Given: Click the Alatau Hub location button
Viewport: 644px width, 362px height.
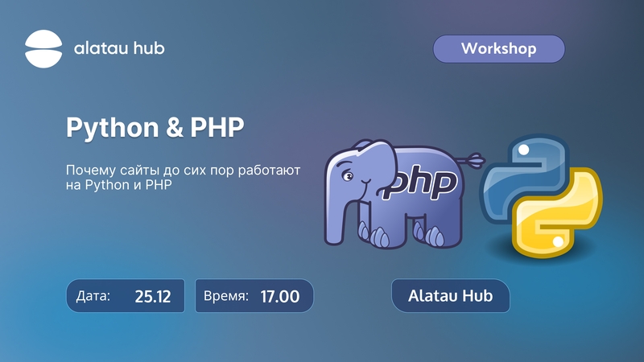Looking at the screenshot, I should (x=451, y=295).
